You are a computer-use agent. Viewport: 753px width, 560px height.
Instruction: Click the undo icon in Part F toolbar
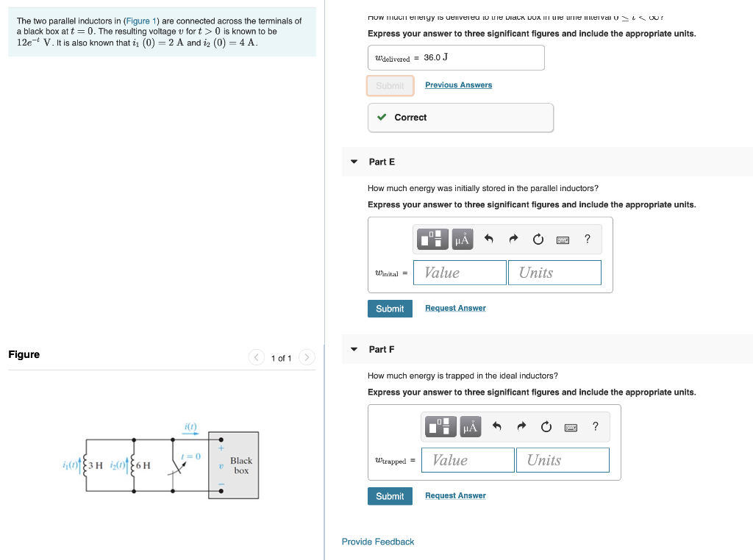499,426
